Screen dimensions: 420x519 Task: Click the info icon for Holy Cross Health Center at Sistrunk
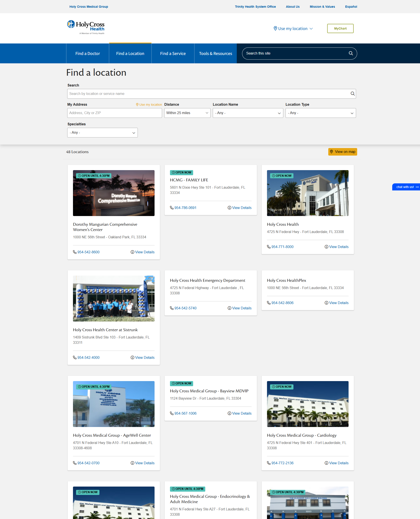click(x=132, y=357)
